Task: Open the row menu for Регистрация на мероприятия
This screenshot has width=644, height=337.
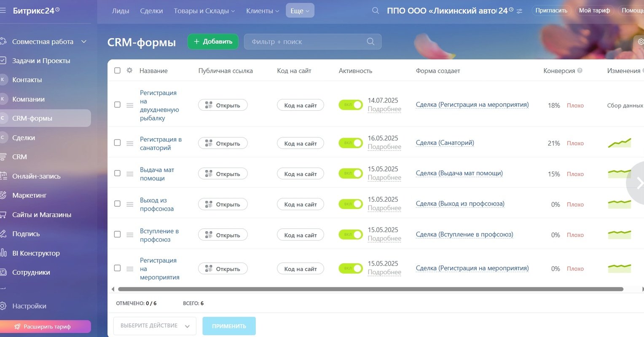Action: [130, 269]
